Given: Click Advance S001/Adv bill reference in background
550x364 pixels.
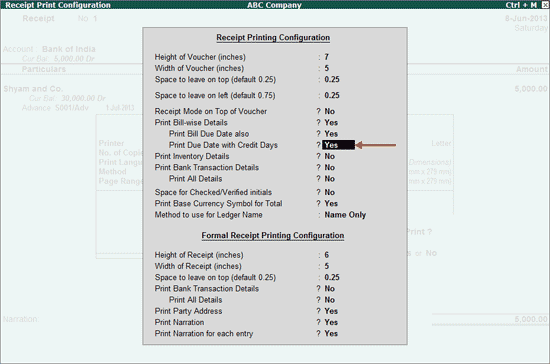Looking at the screenshot, I should (55, 108).
